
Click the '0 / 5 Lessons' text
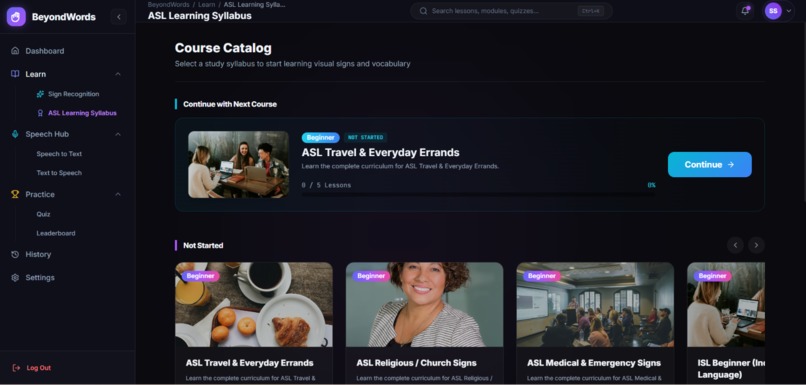coord(326,185)
